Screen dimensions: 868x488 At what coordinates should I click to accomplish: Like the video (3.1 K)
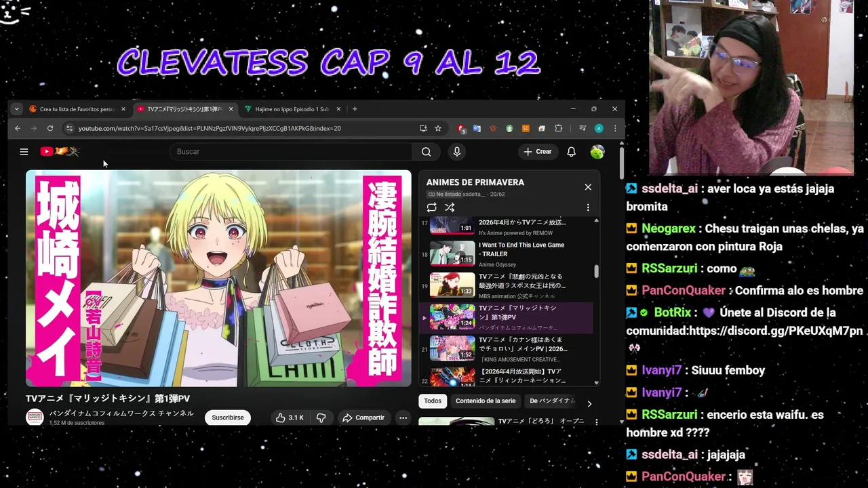click(x=290, y=418)
